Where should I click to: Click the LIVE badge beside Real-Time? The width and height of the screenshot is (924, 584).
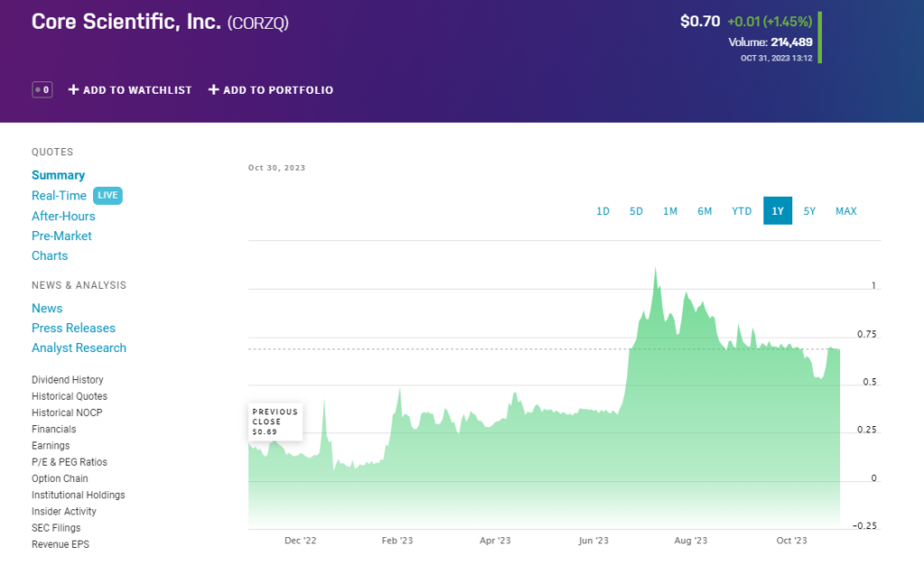coord(107,196)
